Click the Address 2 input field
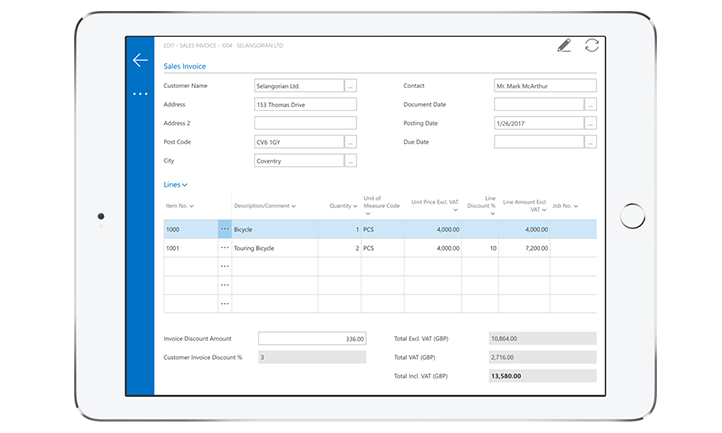The height and width of the screenshot is (433, 722). (x=305, y=123)
